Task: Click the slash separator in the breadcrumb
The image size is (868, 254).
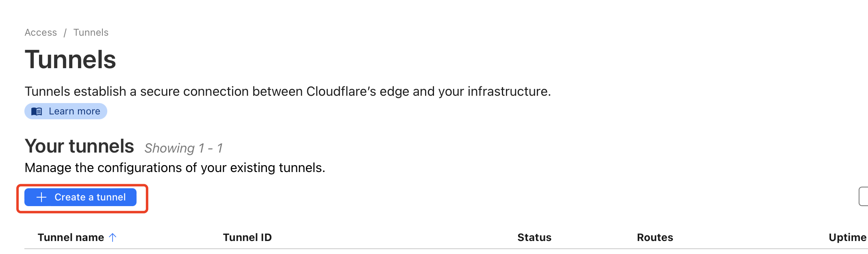Action: [x=65, y=32]
